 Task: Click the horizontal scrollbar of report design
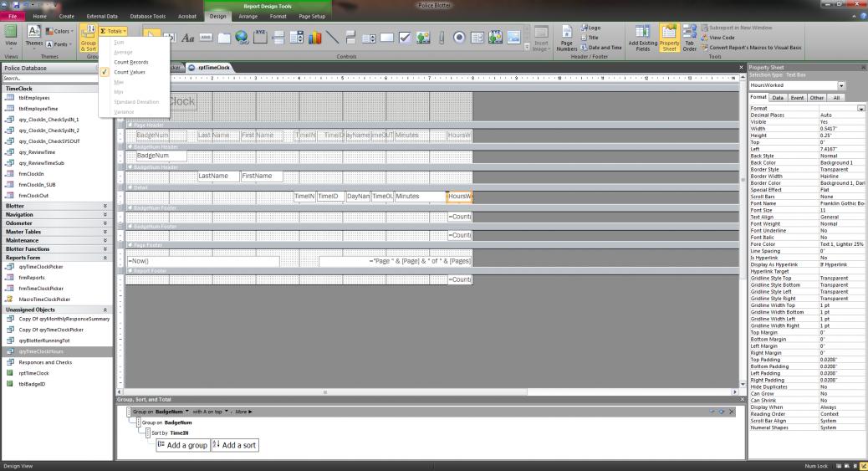point(428,392)
